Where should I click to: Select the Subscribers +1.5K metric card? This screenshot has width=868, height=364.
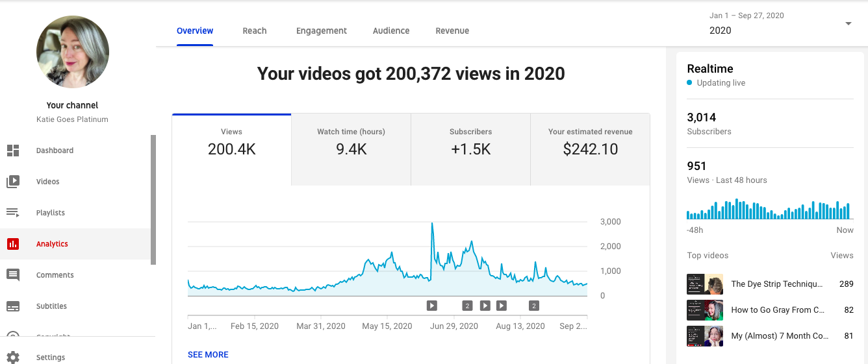[470, 149]
